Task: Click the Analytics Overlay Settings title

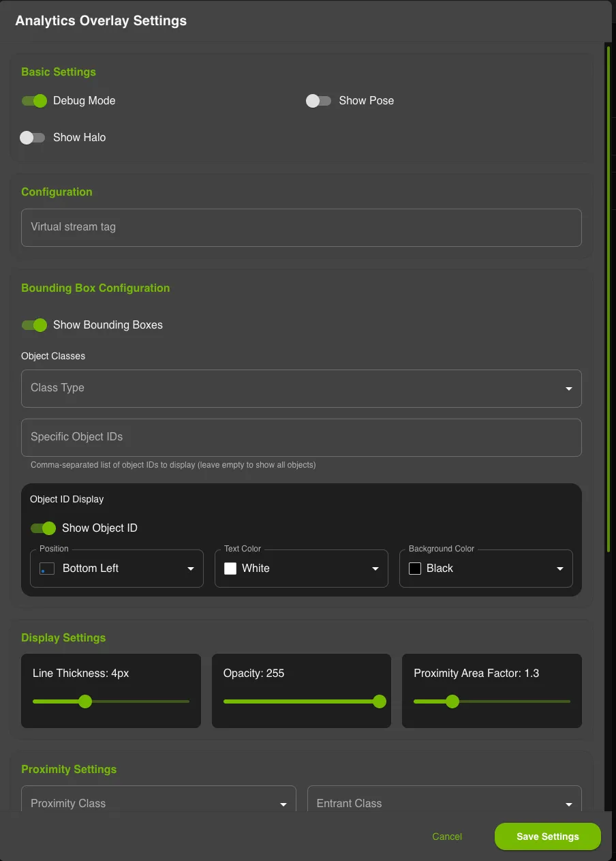Action: pos(101,21)
